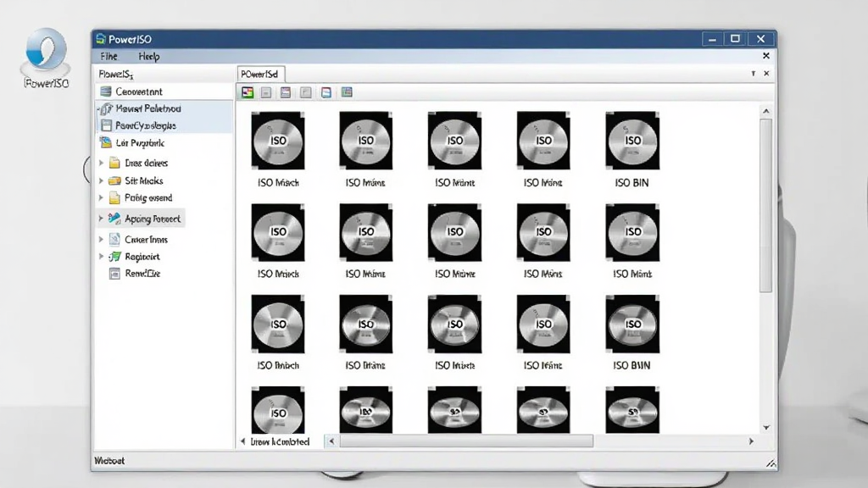
Task: Click the horizontal scrollbar right arrow
Action: pos(751,441)
